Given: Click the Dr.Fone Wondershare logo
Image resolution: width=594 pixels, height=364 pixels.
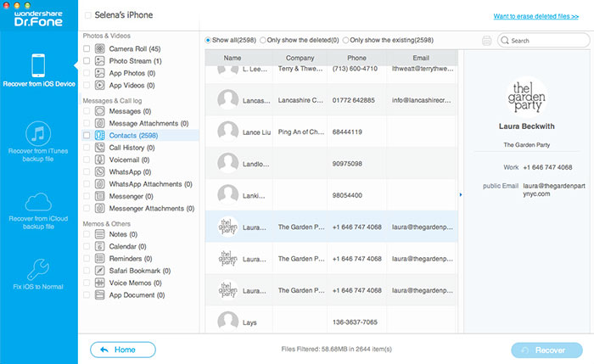Looking at the screenshot, I should (38, 18).
